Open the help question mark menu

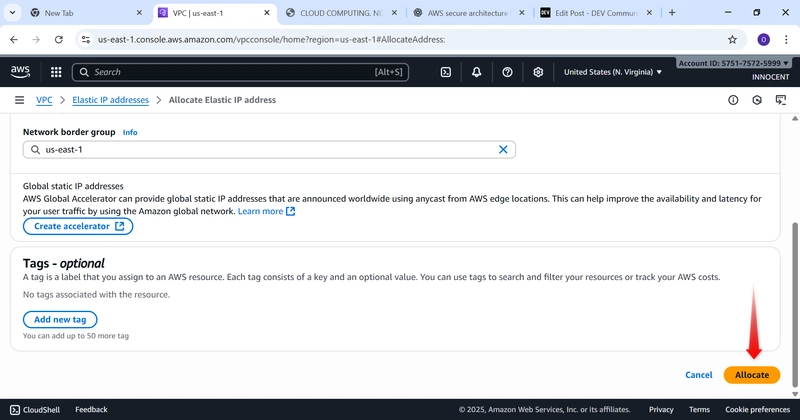tap(507, 72)
